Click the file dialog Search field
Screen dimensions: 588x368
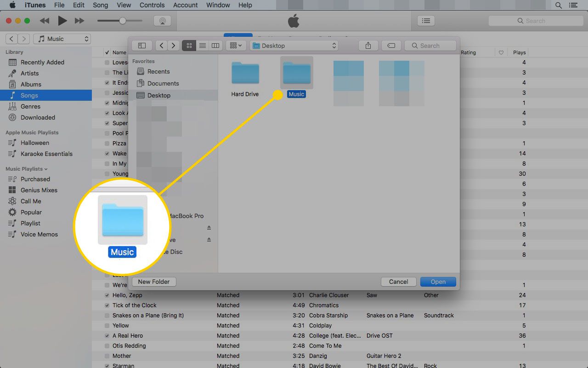click(x=430, y=46)
